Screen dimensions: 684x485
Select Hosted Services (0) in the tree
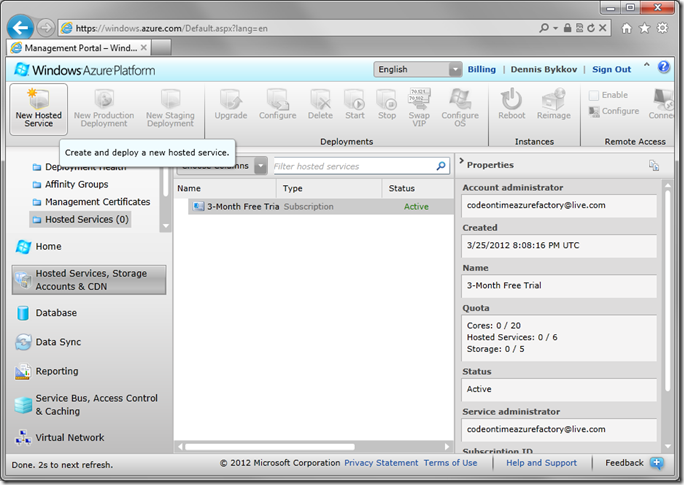81,219
